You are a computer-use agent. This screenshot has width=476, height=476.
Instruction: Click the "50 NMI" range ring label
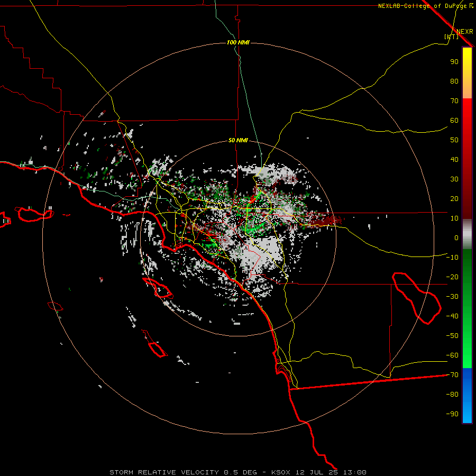pos(238,140)
